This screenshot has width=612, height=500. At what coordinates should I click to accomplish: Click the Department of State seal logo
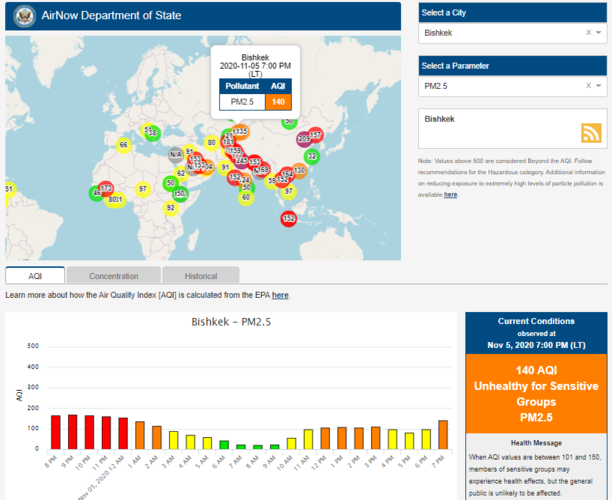24,17
